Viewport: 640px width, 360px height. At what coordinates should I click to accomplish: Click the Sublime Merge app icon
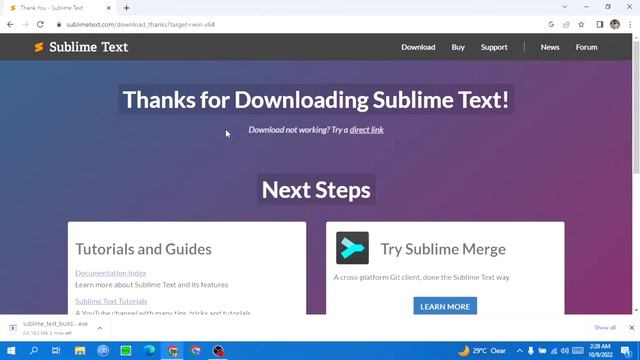pos(352,248)
